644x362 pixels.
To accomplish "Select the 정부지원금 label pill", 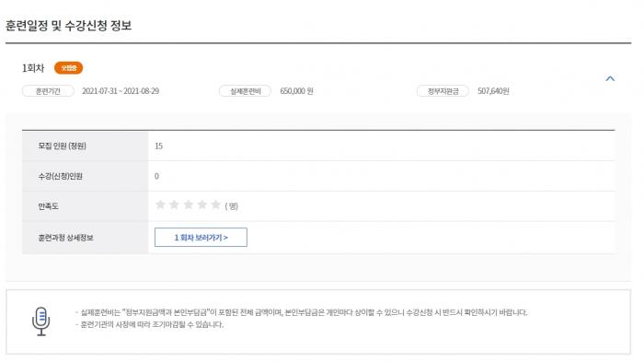I will (443, 91).
